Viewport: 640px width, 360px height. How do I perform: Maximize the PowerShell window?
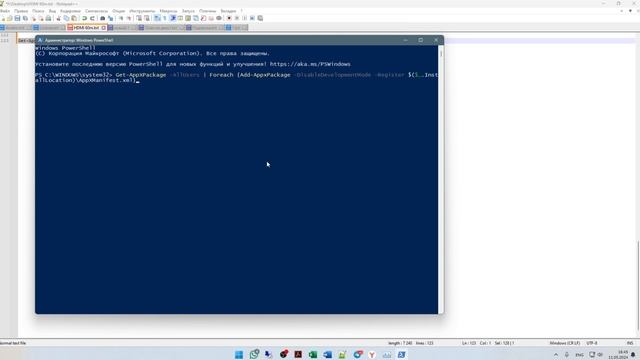(x=421, y=40)
